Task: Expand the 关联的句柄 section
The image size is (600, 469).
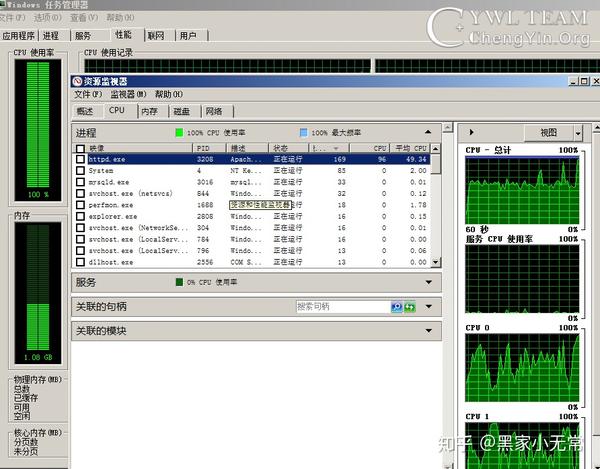Action: [429, 306]
